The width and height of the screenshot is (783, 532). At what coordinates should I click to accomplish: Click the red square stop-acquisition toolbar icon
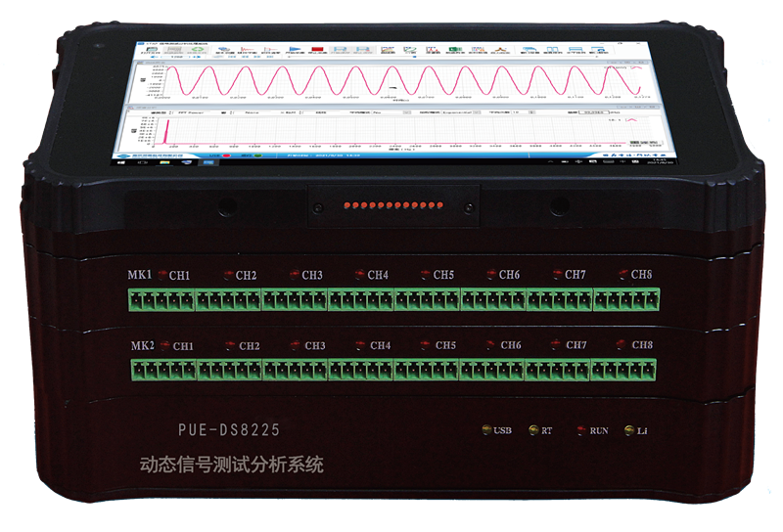tap(317, 49)
